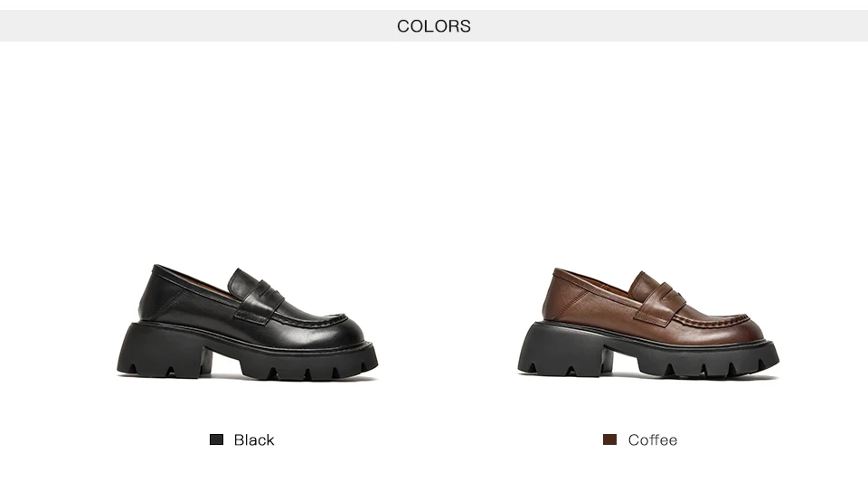Open the black loafer product image
The image size is (868, 491).
coord(248,322)
